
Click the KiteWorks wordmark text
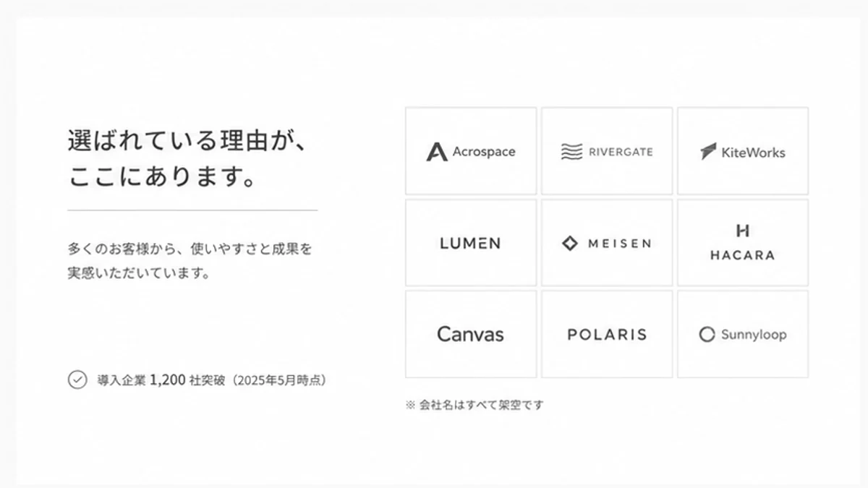(753, 153)
